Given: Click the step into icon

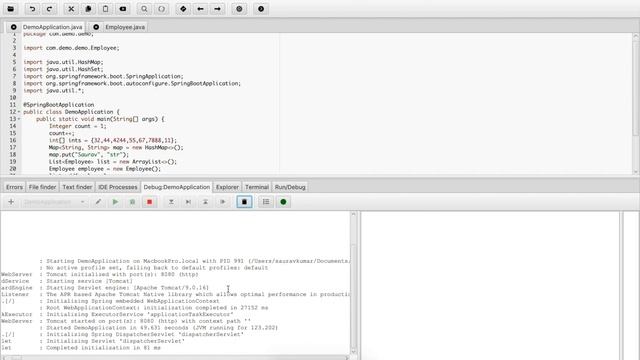Looking at the screenshot, I should (171, 202).
